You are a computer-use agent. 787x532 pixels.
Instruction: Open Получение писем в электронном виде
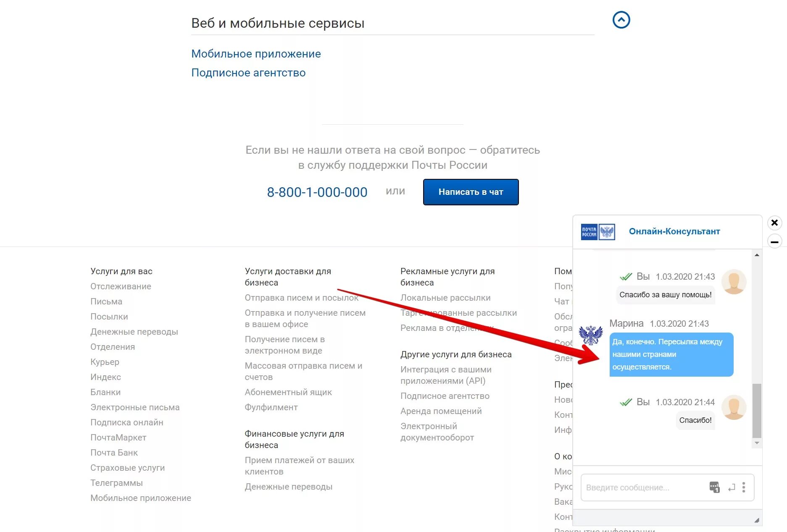pyautogui.click(x=285, y=345)
